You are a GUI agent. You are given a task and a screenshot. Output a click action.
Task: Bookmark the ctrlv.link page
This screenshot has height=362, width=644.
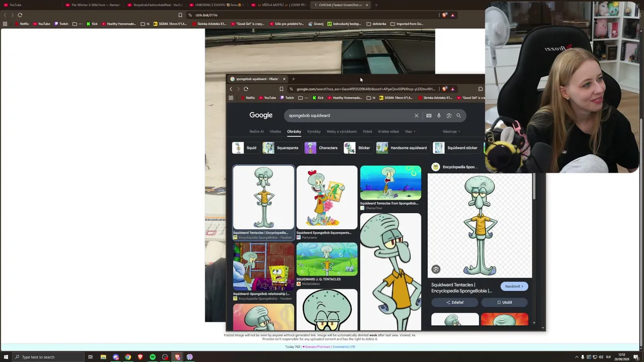[x=180, y=15]
